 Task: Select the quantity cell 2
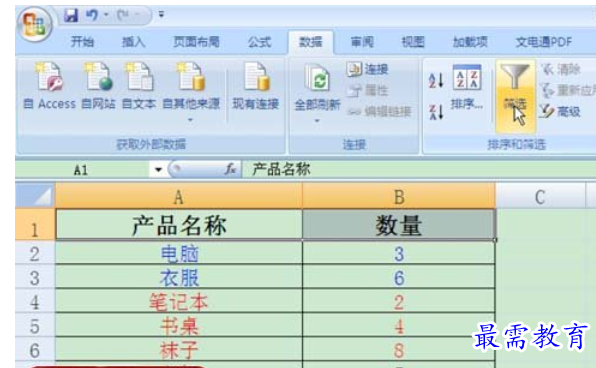399,302
